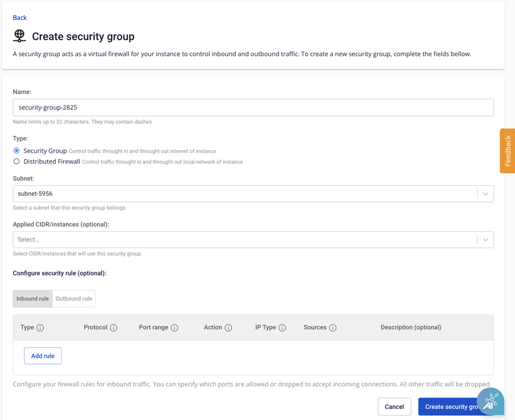Viewport: 515px width, 420px height.
Task: Switch to the Outbound rule tab
Action: (74, 299)
